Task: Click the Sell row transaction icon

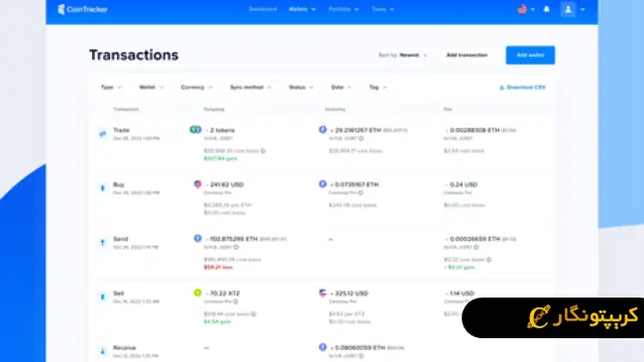Action: click(x=103, y=297)
